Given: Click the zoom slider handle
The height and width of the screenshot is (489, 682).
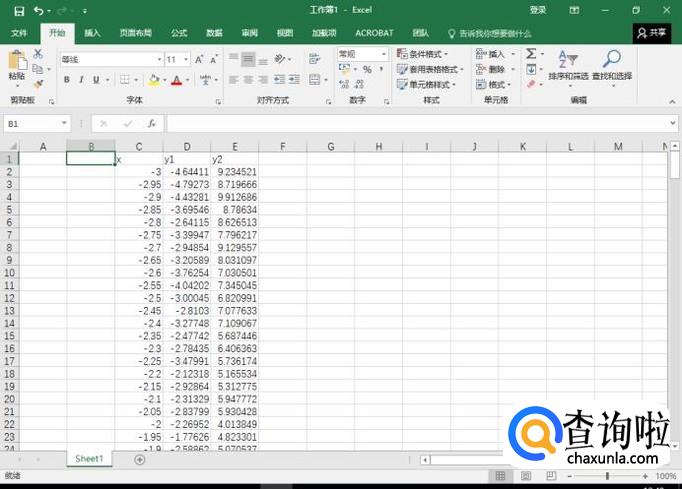Looking at the screenshot, I should [607, 476].
